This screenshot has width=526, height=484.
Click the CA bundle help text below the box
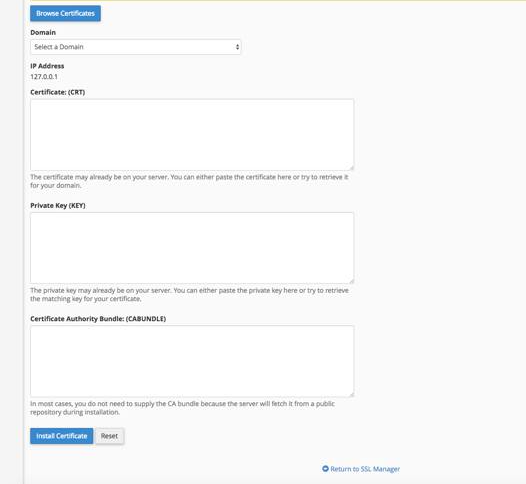[x=182, y=408]
